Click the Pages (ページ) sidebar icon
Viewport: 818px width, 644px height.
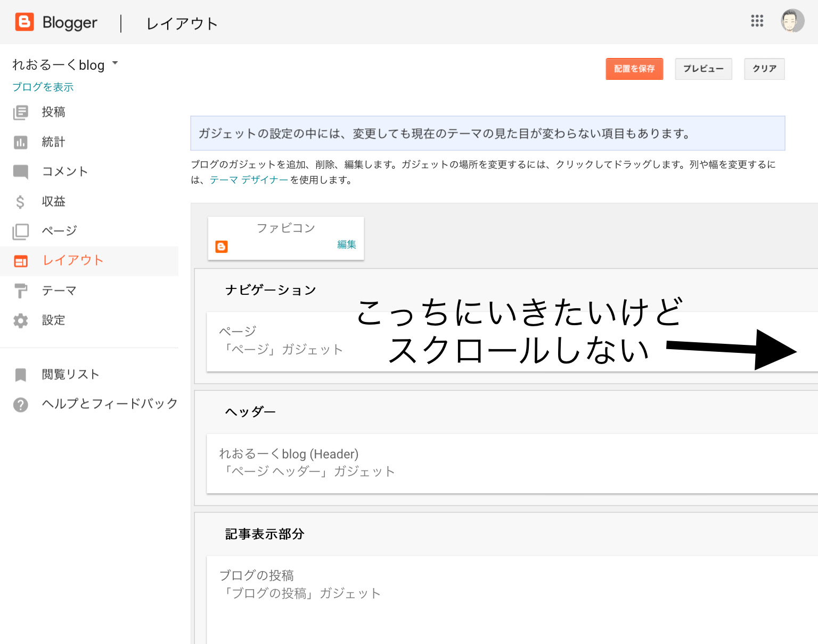click(21, 232)
